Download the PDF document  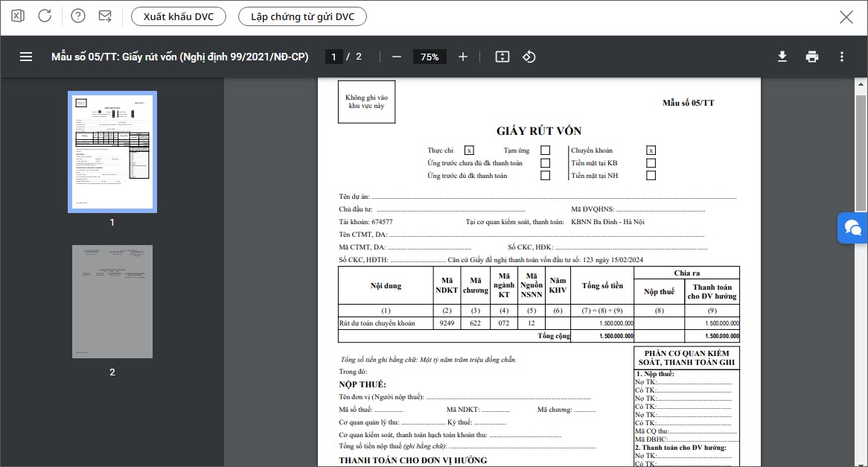coord(782,57)
